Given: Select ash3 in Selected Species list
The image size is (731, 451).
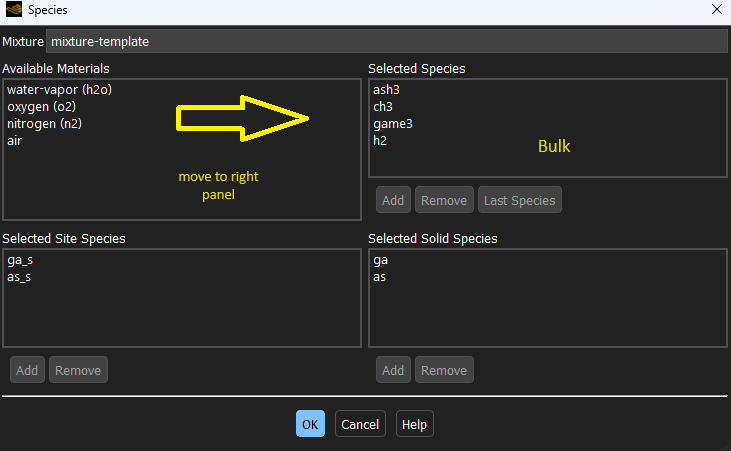Looking at the screenshot, I should tap(387, 90).
